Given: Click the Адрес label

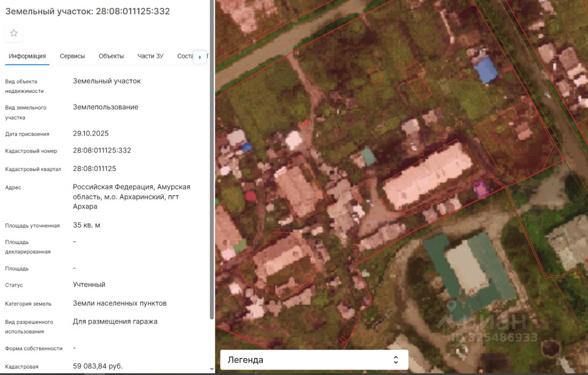Looking at the screenshot, I should 13,187.
